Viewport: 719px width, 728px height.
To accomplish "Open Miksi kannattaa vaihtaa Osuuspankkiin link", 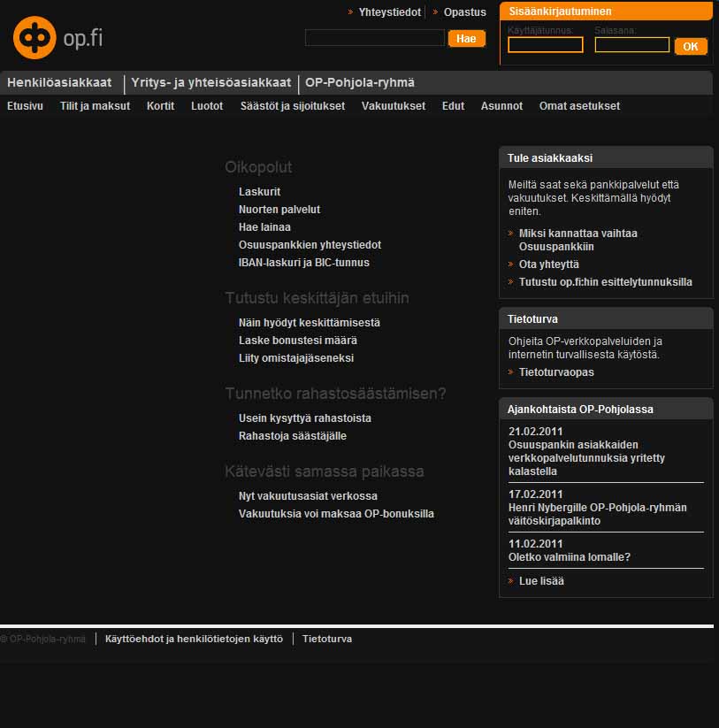I will pyautogui.click(x=577, y=240).
